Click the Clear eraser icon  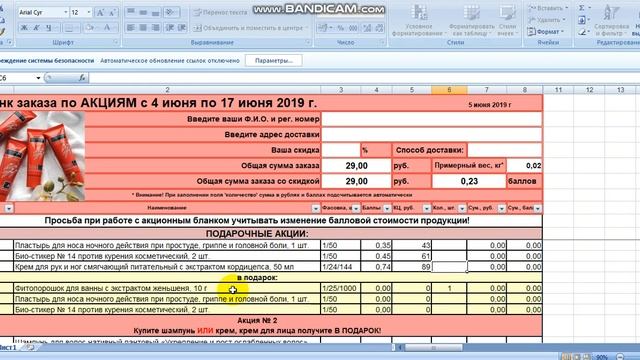(x=582, y=31)
